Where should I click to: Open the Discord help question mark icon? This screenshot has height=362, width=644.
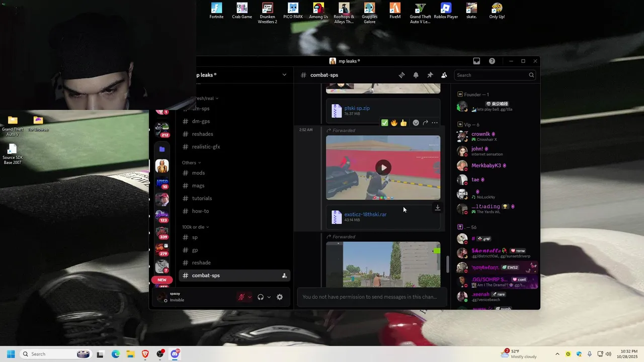click(x=492, y=61)
